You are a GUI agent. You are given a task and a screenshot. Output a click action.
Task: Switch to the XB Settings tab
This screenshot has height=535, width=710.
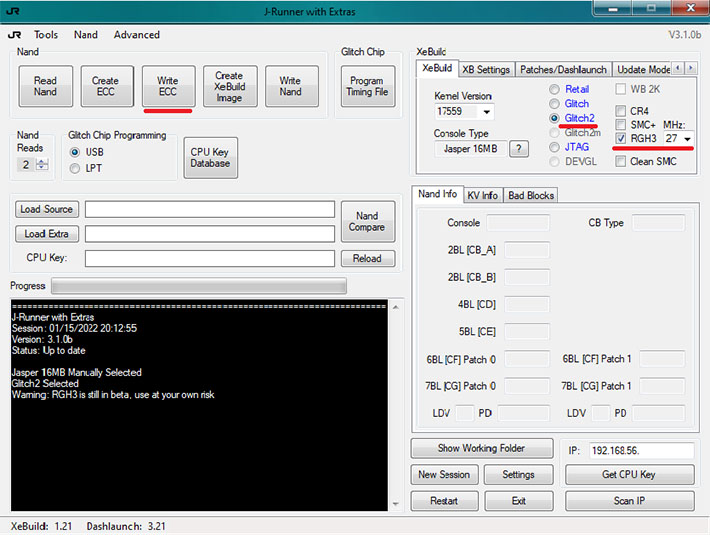486,70
